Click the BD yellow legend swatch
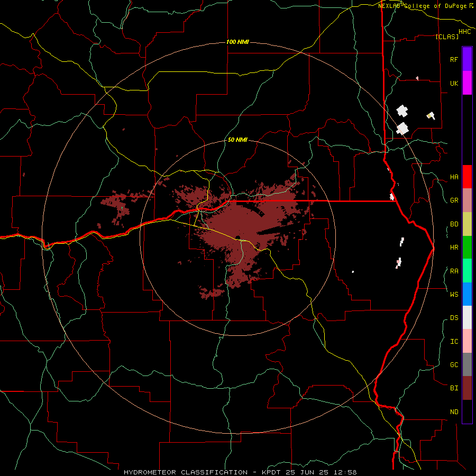The width and height of the screenshot is (476, 476). tap(467, 224)
